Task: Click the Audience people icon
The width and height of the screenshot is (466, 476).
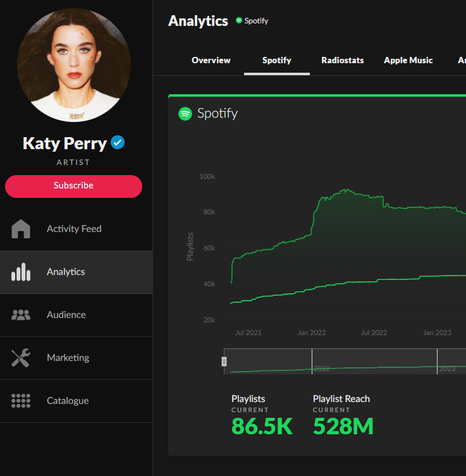Action: 21,315
